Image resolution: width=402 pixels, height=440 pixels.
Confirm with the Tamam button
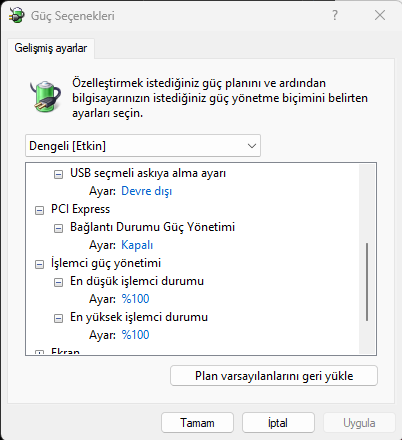pyautogui.click(x=197, y=423)
